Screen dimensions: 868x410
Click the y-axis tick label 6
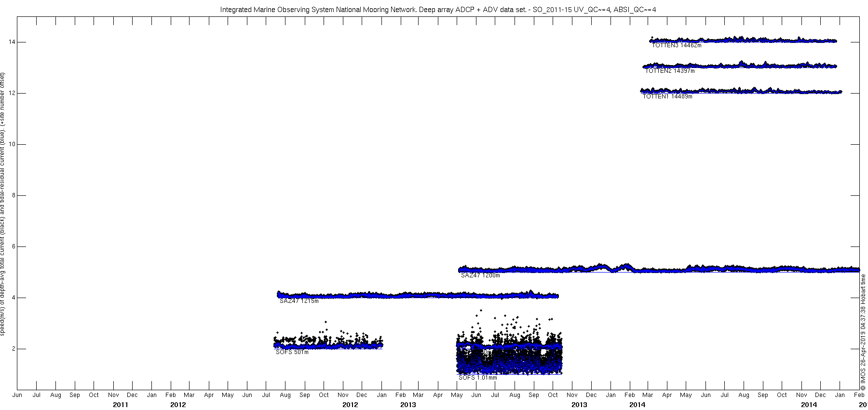pyautogui.click(x=13, y=247)
